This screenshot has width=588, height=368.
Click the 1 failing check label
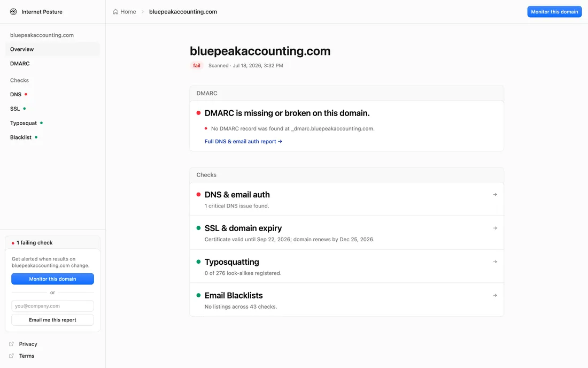[35, 243]
